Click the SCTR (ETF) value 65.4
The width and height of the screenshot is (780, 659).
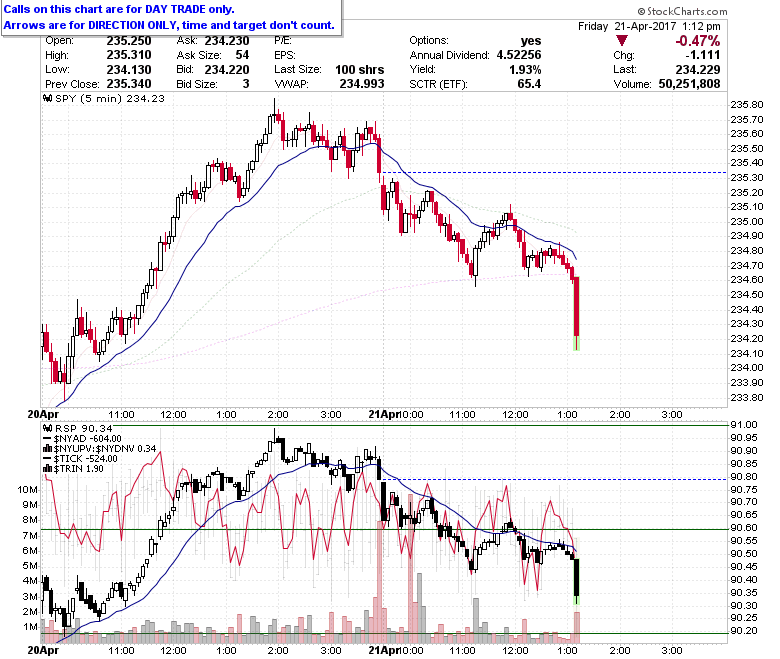click(529, 84)
